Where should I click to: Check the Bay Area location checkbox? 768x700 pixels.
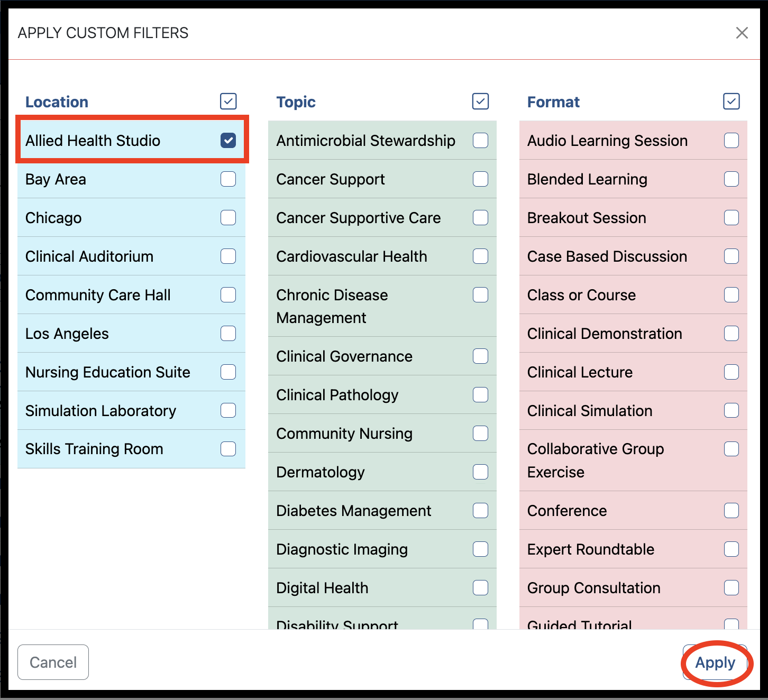tap(228, 179)
